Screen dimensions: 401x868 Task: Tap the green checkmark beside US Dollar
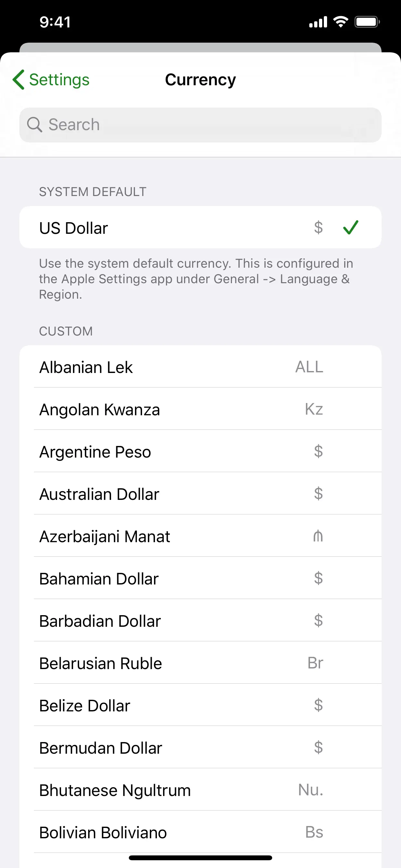[x=350, y=227]
